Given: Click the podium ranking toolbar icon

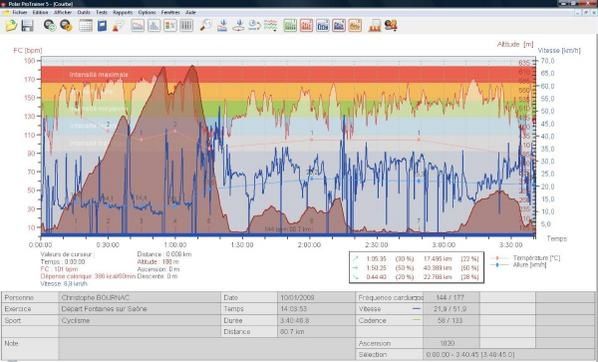Looking at the screenshot, I should (375, 26).
